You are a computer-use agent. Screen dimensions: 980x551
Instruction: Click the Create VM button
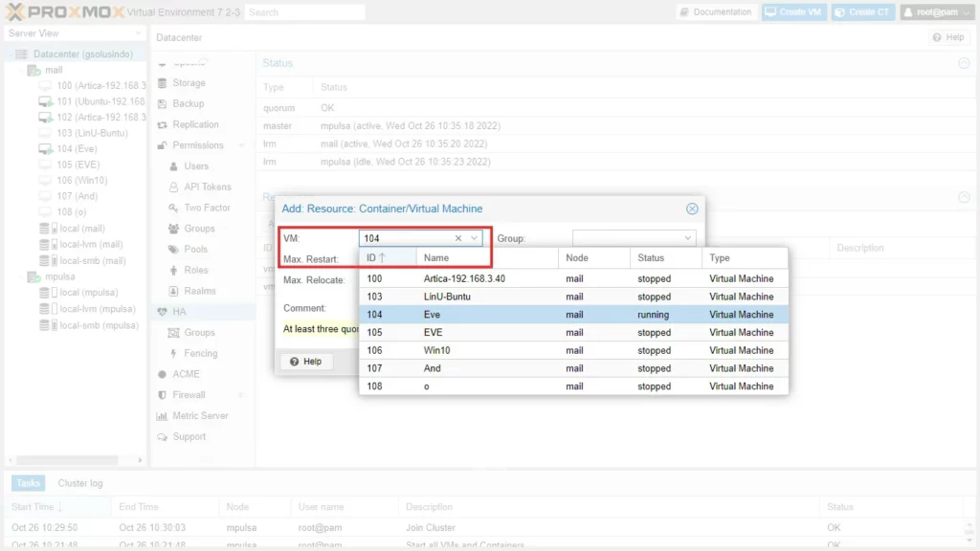793,12
